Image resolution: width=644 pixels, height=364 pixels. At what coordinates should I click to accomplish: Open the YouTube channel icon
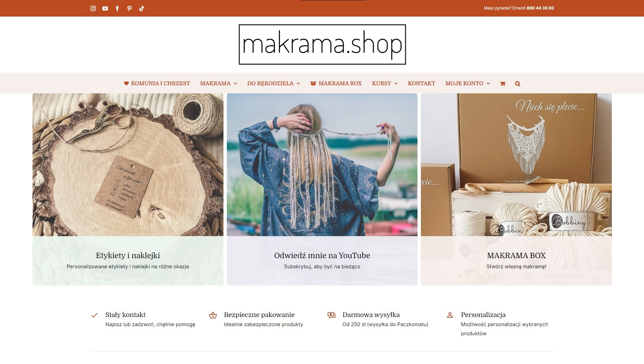pyautogui.click(x=105, y=8)
